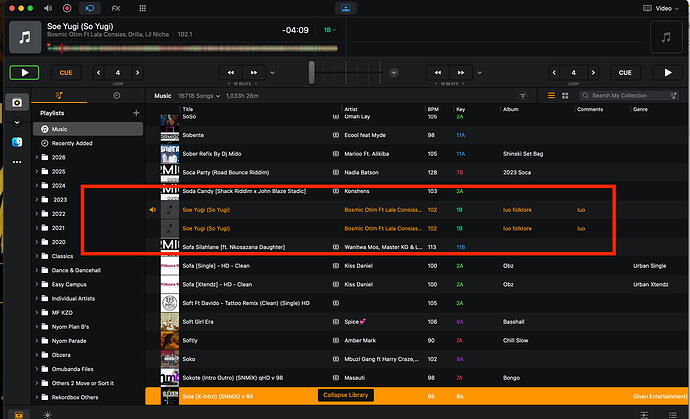Expand the 2026 folder
Image resolution: width=690 pixels, height=419 pixels.
(x=37, y=157)
